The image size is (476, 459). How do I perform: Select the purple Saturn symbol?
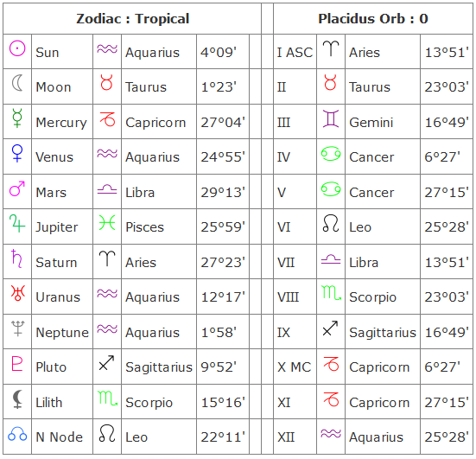tap(16, 258)
